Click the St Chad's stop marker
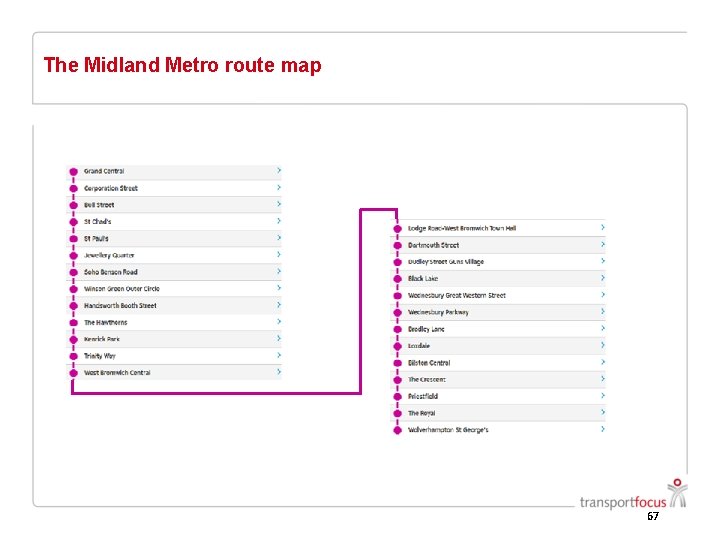Viewport: 720px width, 540px height. pos(73,222)
